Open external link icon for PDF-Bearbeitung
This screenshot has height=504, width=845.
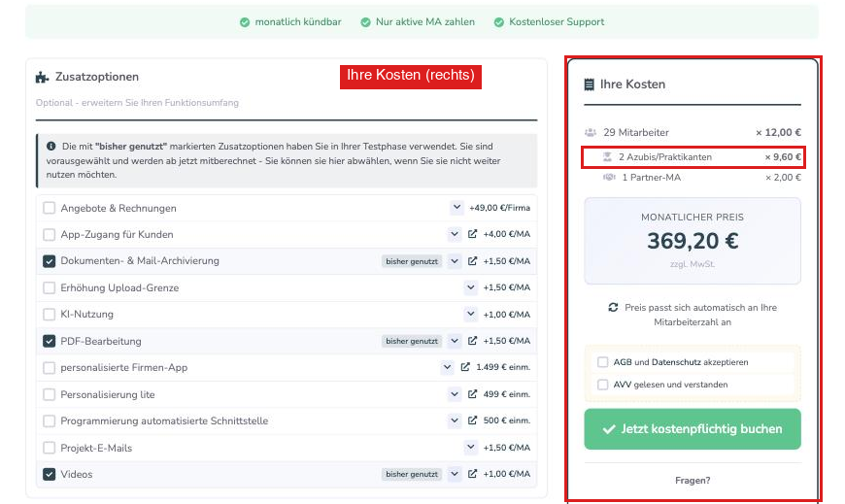coord(472,341)
